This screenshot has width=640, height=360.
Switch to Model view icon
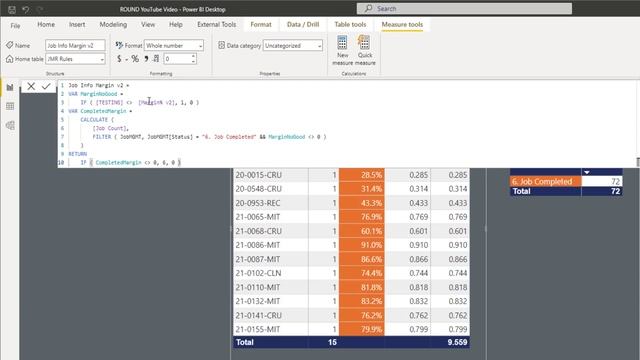[10, 125]
